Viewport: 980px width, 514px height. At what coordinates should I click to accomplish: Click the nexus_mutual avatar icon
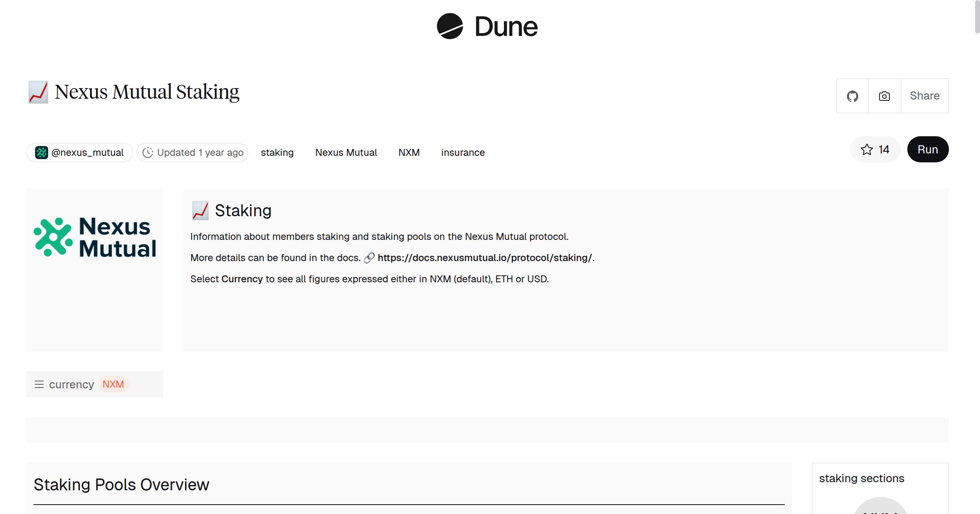[x=42, y=153]
